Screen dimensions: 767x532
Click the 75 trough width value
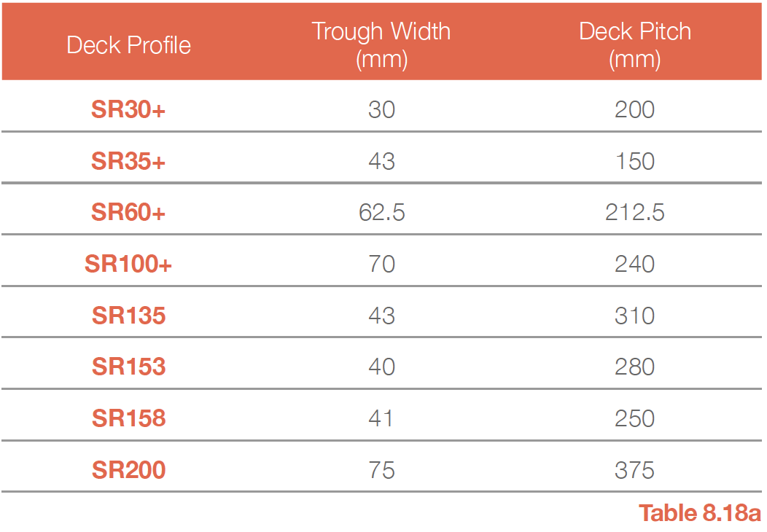(x=381, y=470)
